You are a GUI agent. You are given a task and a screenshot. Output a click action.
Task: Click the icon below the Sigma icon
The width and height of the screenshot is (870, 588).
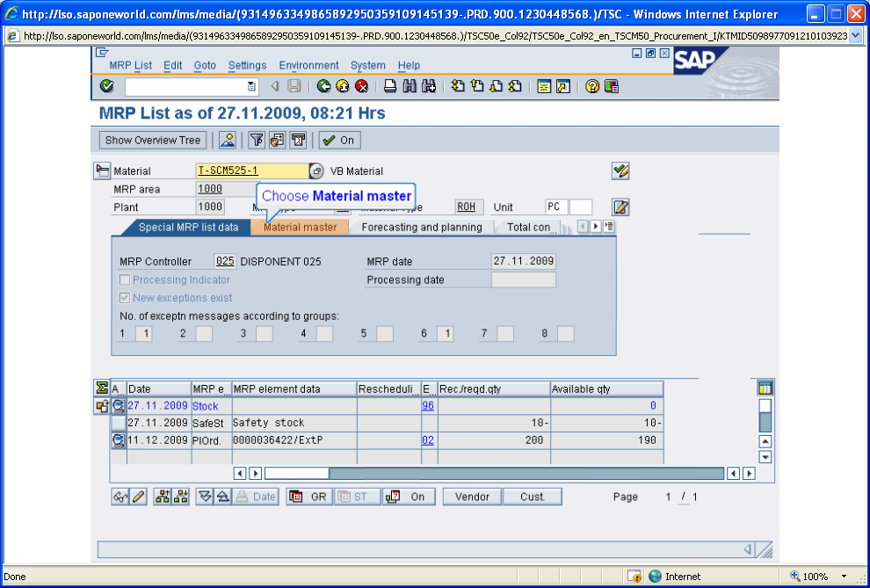(102, 407)
